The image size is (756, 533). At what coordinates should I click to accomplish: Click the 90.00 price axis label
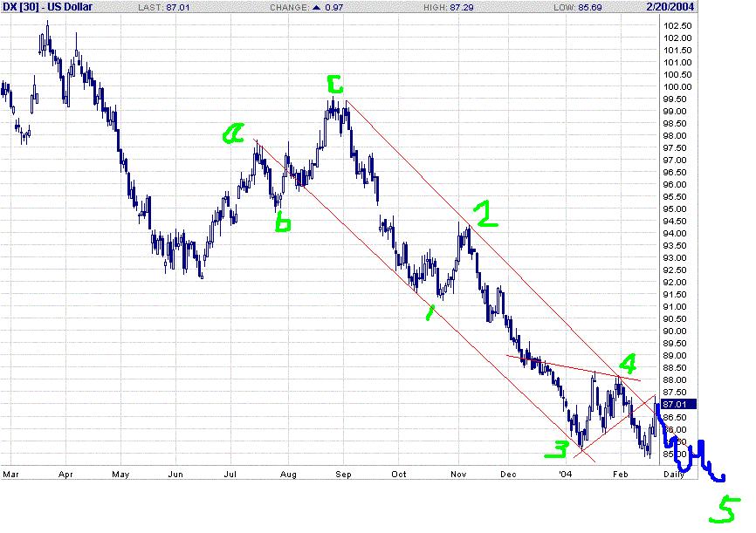coord(675,331)
